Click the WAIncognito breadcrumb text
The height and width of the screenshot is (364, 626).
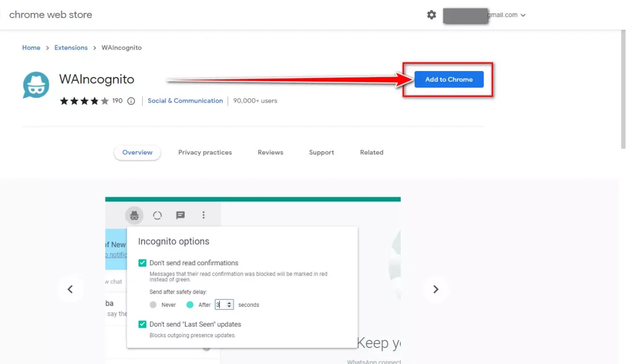(x=121, y=48)
